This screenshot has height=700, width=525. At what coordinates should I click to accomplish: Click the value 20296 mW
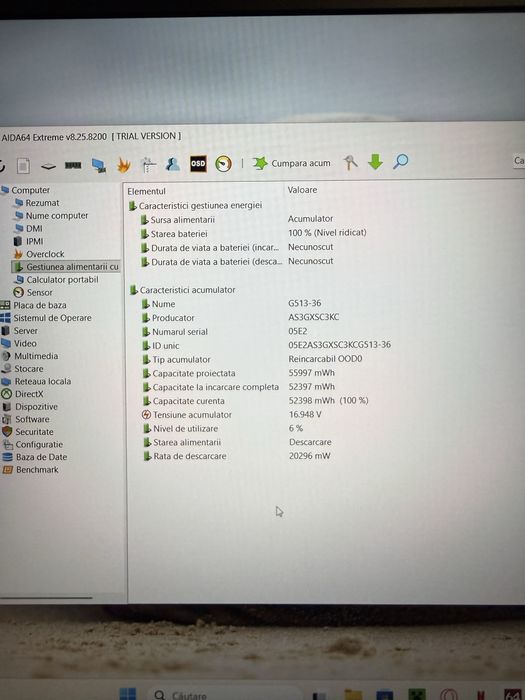[309, 456]
